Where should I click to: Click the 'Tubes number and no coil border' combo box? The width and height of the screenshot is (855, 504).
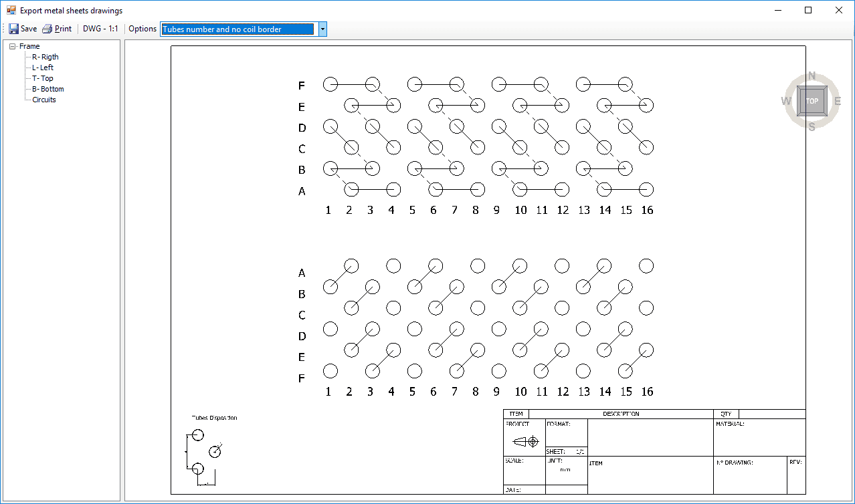pyautogui.click(x=237, y=29)
